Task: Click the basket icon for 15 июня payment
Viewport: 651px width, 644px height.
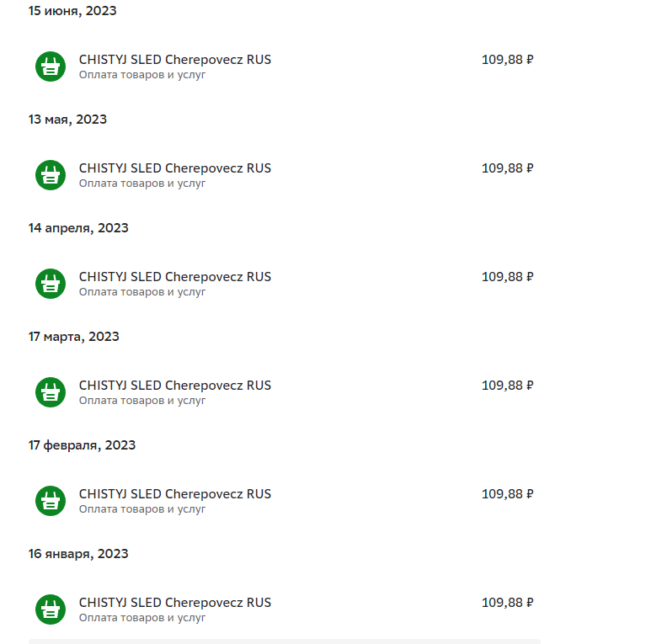Action: (51, 67)
